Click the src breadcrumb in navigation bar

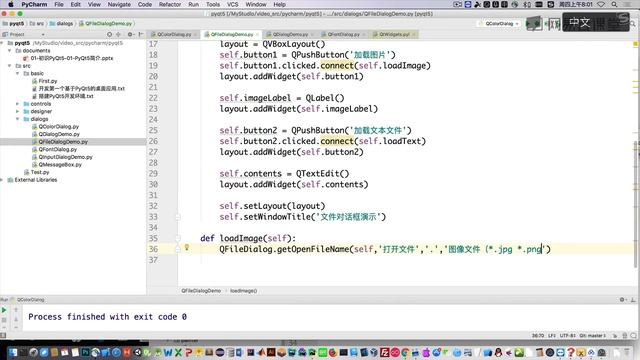[x=37, y=24]
